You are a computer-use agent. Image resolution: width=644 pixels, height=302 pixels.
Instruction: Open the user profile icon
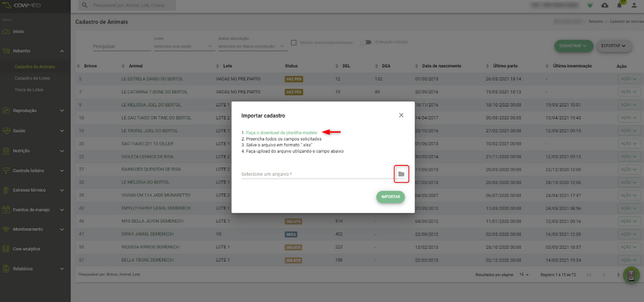(633, 5)
